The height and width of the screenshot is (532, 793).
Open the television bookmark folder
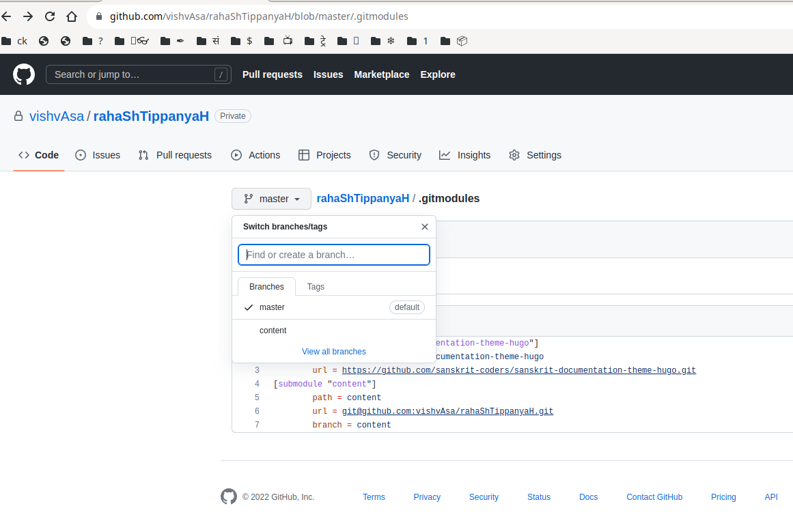coord(278,41)
